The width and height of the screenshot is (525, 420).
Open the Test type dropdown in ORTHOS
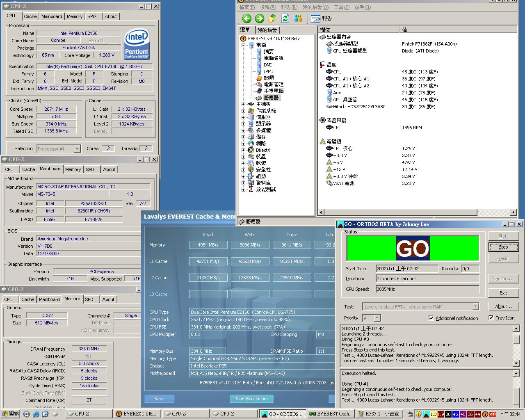(x=475, y=307)
